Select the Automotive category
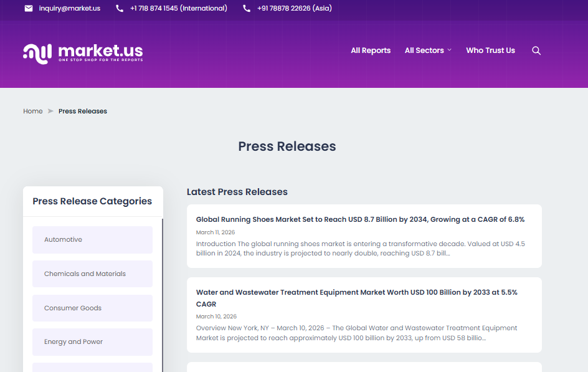The width and height of the screenshot is (588, 372). [92, 240]
